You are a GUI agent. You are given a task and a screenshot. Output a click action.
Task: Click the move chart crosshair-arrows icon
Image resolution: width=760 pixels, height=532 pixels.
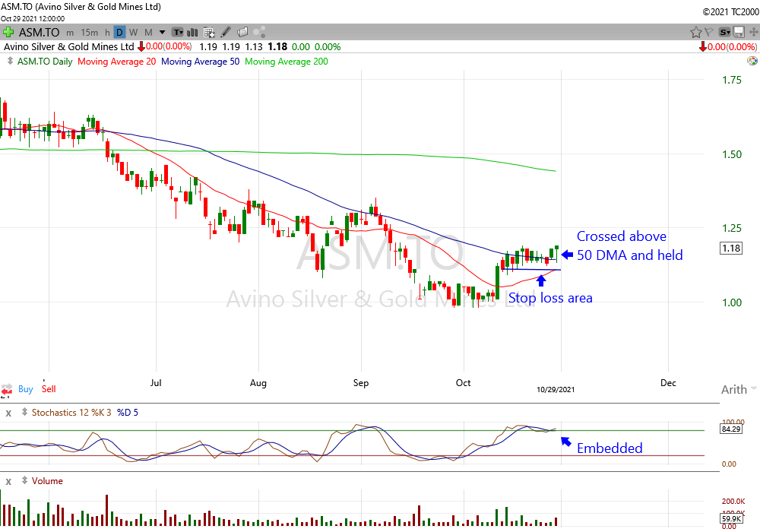click(x=754, y=33)
